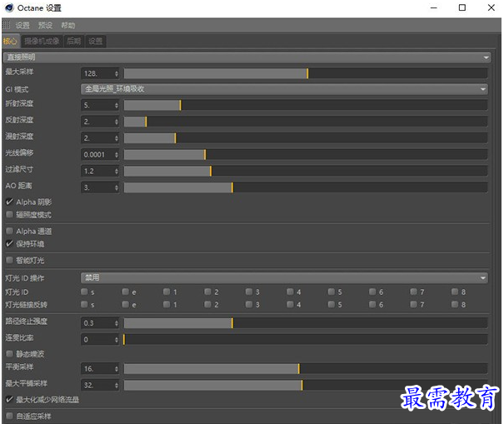Click the 折射深度 slider bar

306,105
